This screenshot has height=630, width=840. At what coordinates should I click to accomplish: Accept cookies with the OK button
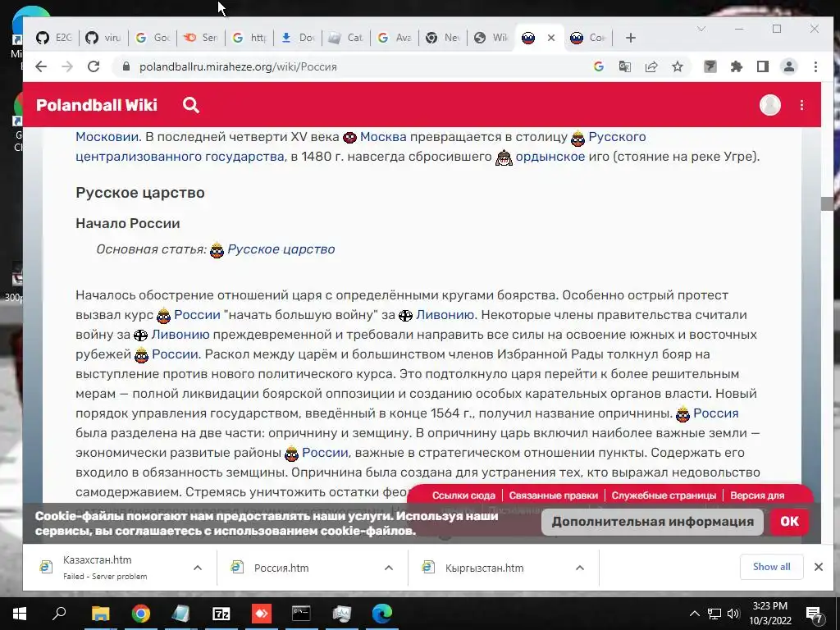coord(789,522)
